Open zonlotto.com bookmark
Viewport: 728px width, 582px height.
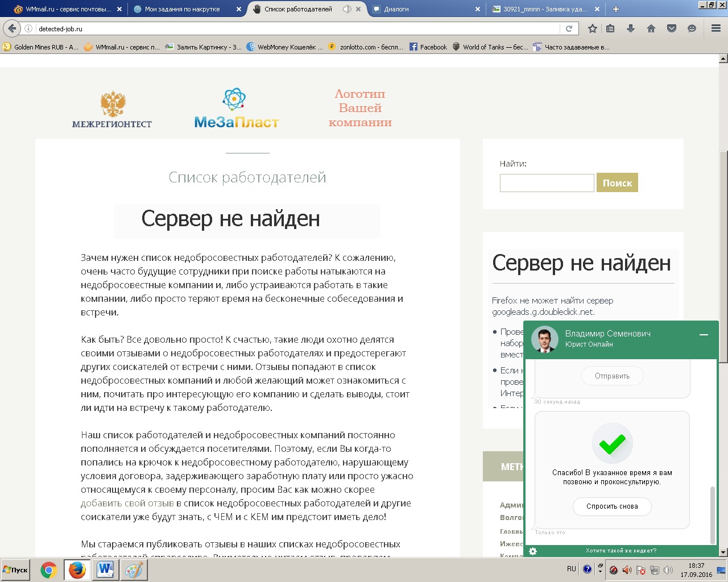(x=366, y=47)
